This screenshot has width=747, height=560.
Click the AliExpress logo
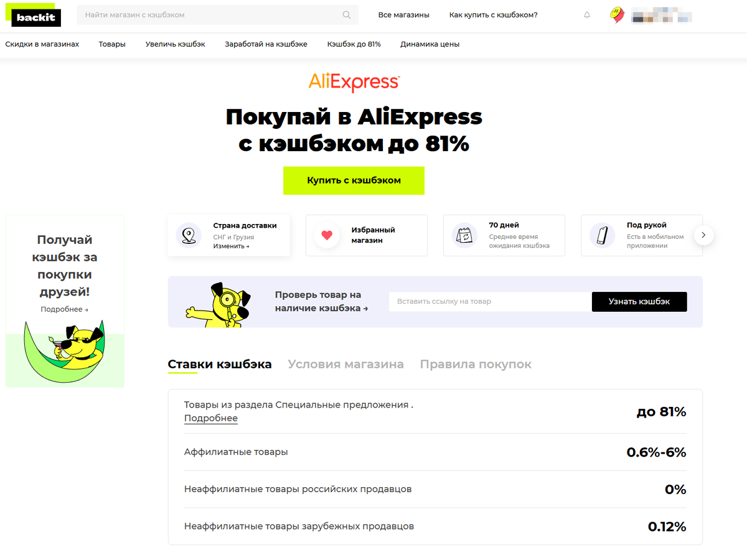pyautogui.click(x=354, y=82)
